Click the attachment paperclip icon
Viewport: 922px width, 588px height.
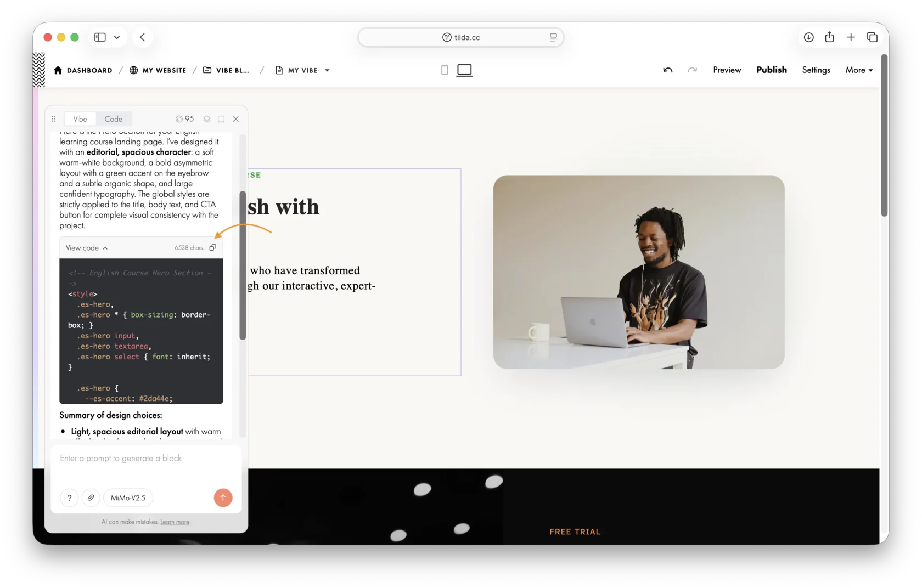click(x=91, y=497)
